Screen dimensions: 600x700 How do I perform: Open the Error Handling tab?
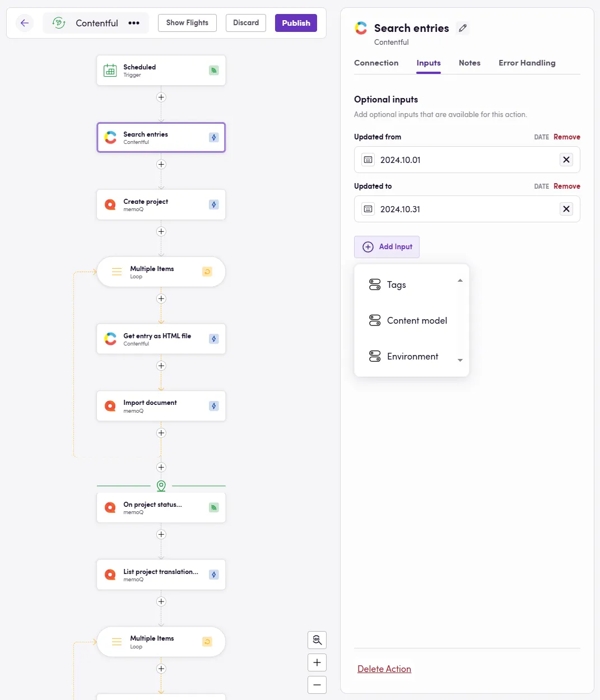coord(527,63)
